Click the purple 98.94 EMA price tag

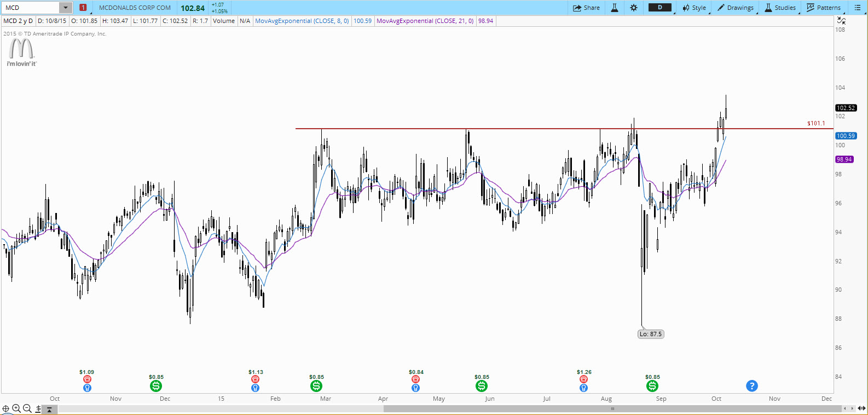point(844,159)
